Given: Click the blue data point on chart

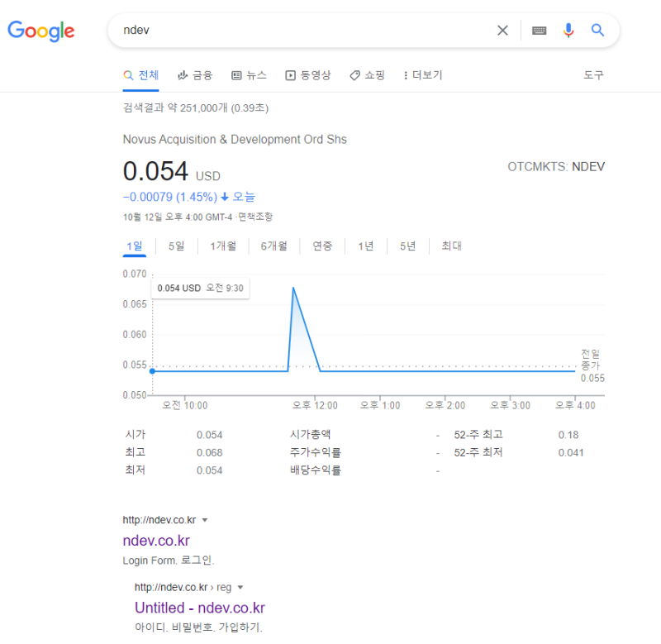Looking at the screenshot, I should (x=153, y=371).
